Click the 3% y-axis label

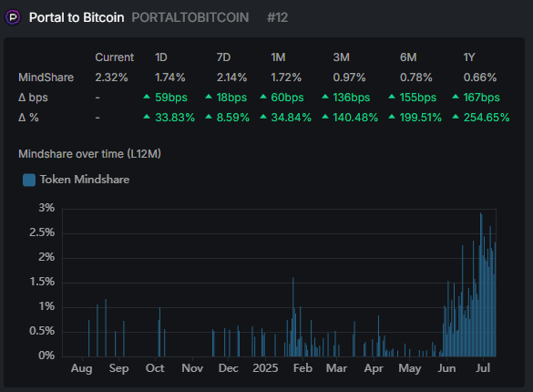[46, 208]
